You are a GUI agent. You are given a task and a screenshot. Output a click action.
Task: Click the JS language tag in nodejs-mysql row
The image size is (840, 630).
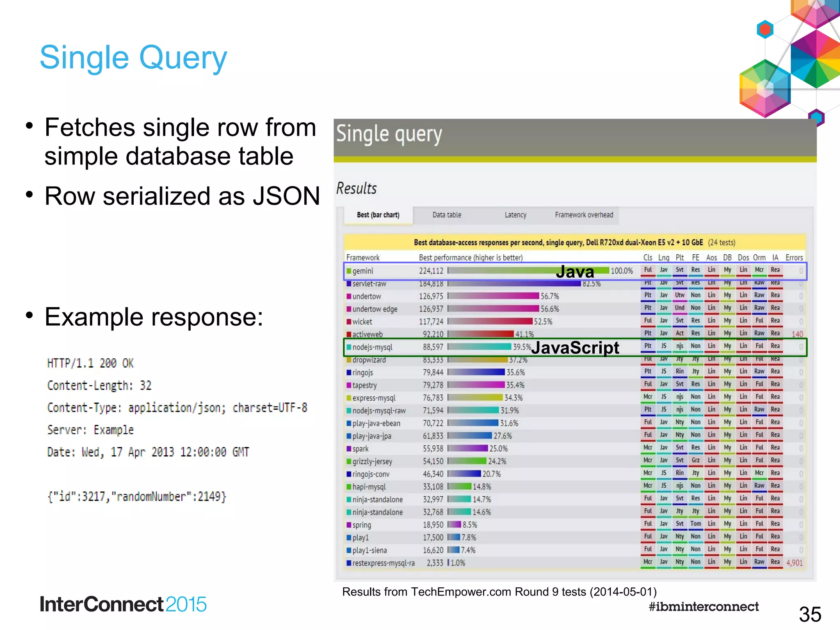point(664,347)
